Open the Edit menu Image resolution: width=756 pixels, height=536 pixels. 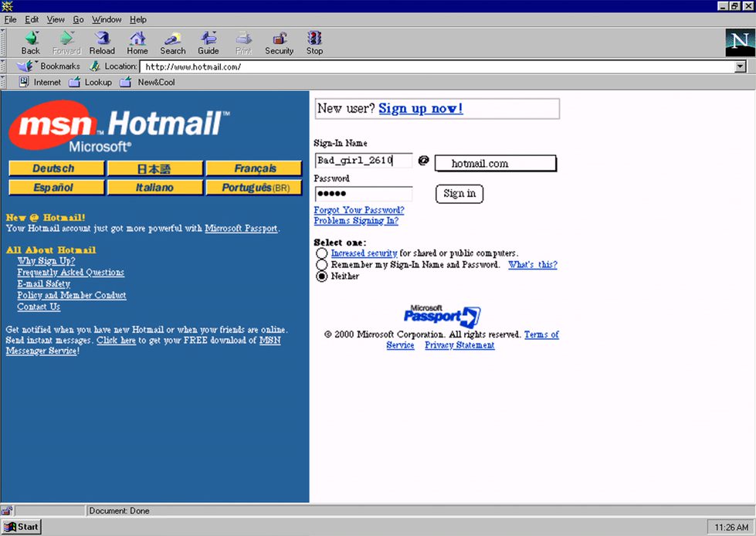click(x=32, y=19)
